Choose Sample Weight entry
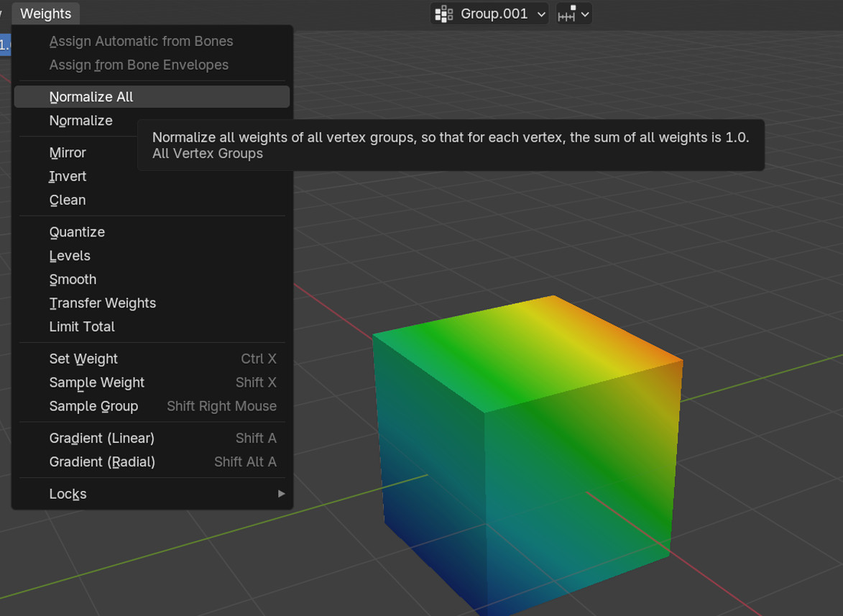The width and height of the screenshot is (843, 616). coord(152,382)
